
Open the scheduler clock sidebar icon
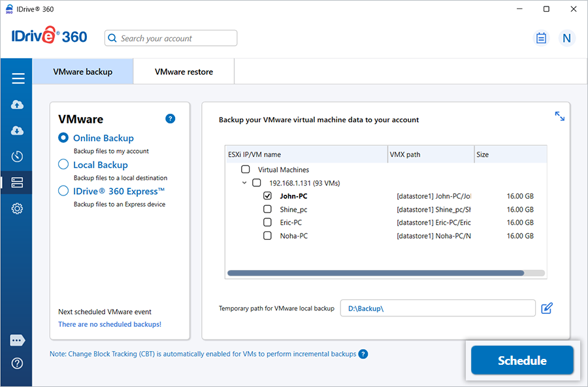pyautogui.click(x=18, y=156)
